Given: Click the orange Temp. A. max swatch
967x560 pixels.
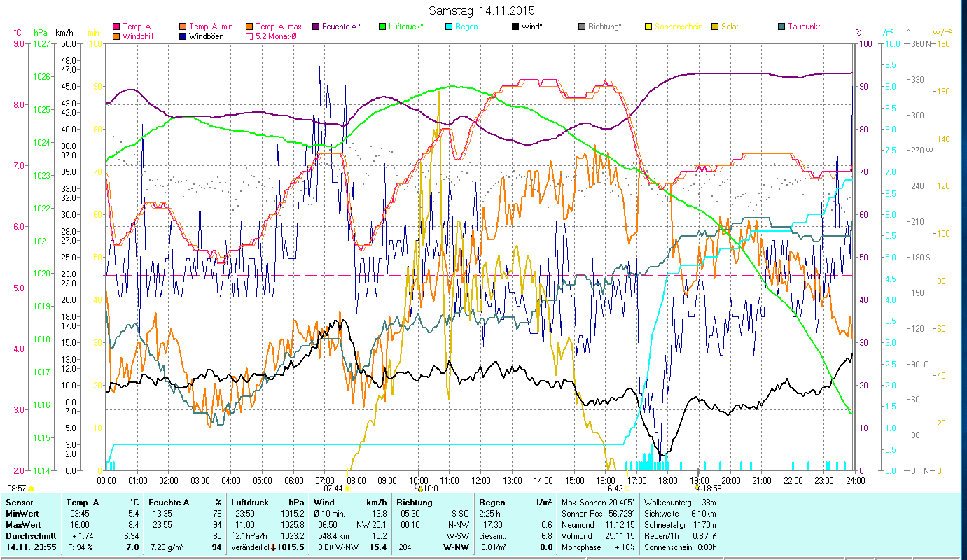Looking at the screenshot, I should click(x=250, y=27).
